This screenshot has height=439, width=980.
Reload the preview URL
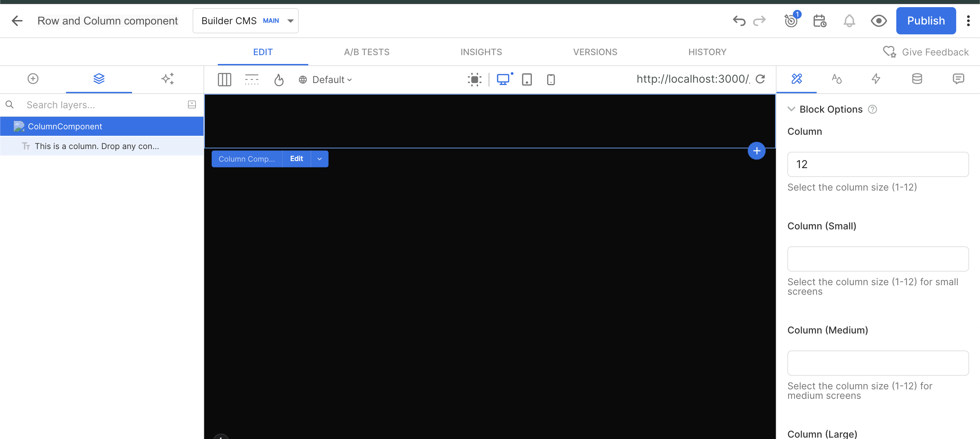(x=760, y=79)
